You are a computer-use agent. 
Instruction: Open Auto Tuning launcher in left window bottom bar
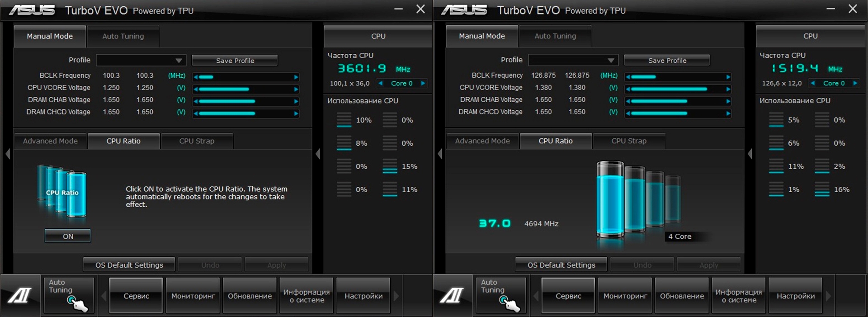pyautogui.click(x=68, y=295)
